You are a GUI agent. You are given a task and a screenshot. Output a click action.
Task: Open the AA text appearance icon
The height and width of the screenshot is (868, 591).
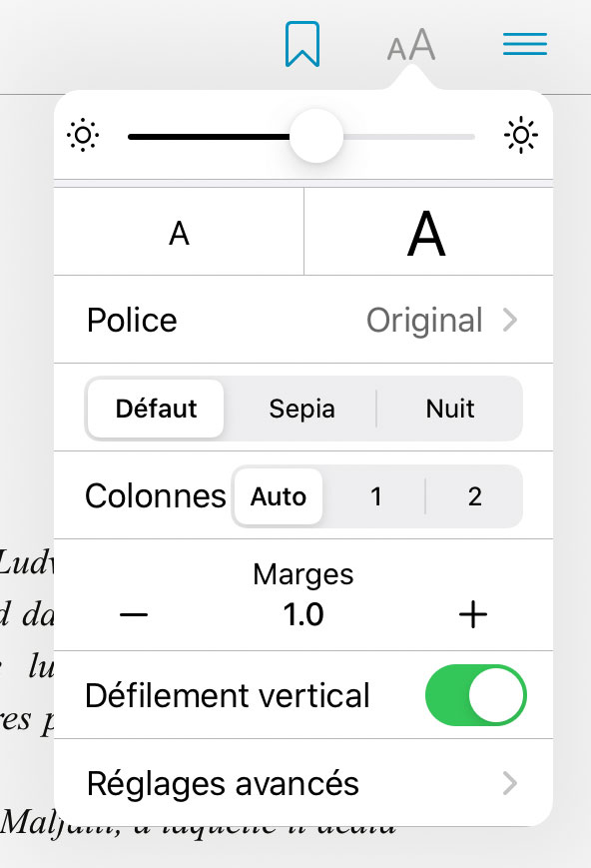click(x=409, y=43)
